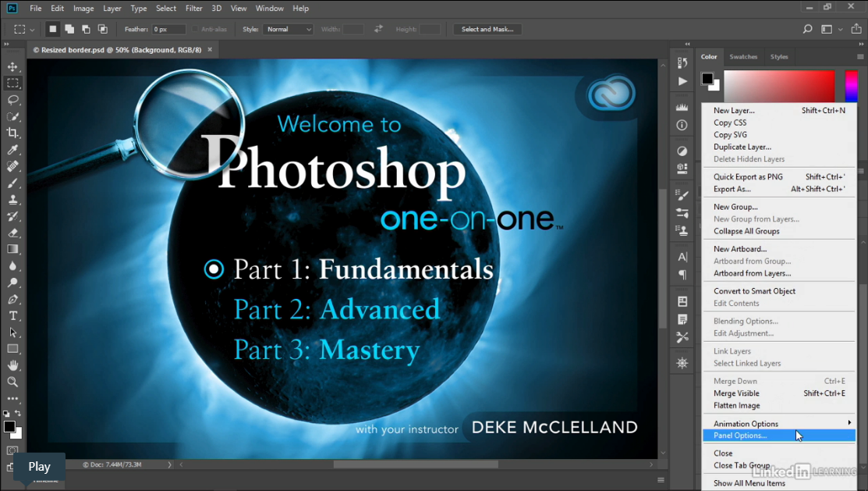Open status bar info arrow next to Doc size
The width and height of the screenshot is (868, 491).
pos(169,464)
